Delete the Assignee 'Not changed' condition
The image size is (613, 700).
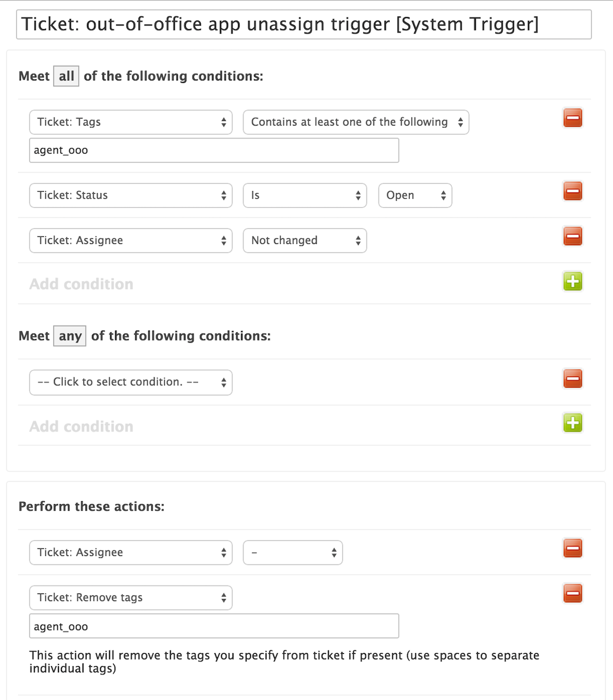coord(572,236)
